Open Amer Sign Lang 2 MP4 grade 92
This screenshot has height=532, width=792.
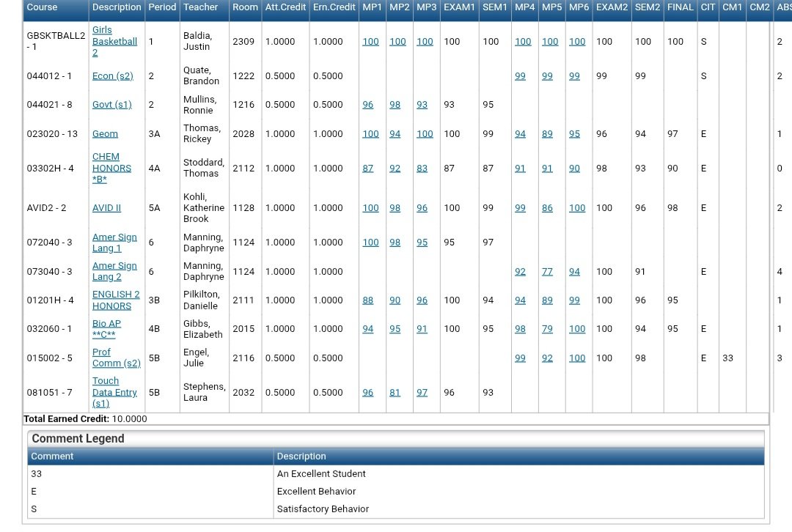pyautogui.click(x=520, y=272)
